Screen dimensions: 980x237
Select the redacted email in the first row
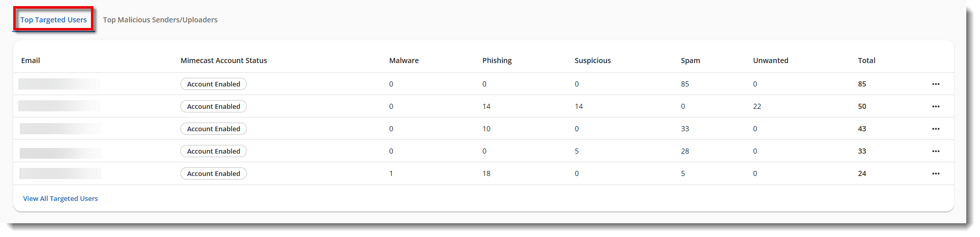click(59, 84)
